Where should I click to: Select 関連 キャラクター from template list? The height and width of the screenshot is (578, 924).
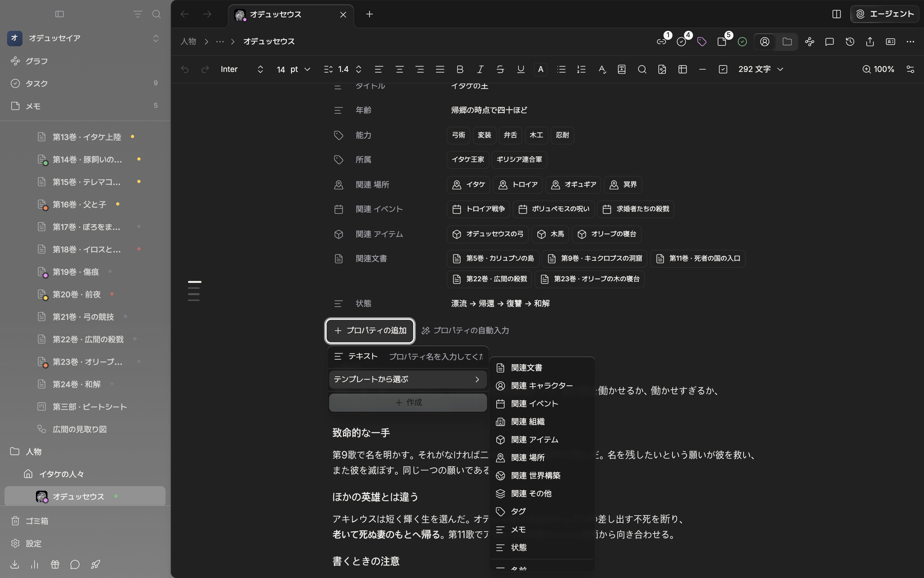click(542, 386)
